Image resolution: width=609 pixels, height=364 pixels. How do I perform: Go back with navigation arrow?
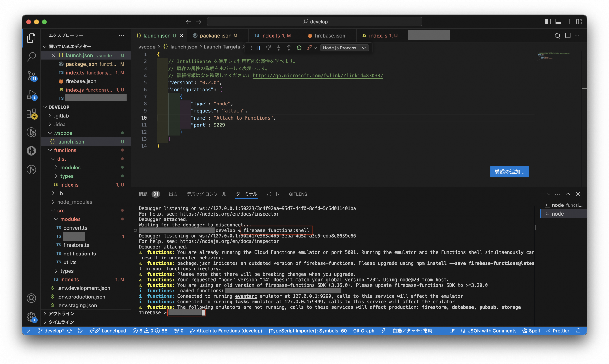pos(188,22)
